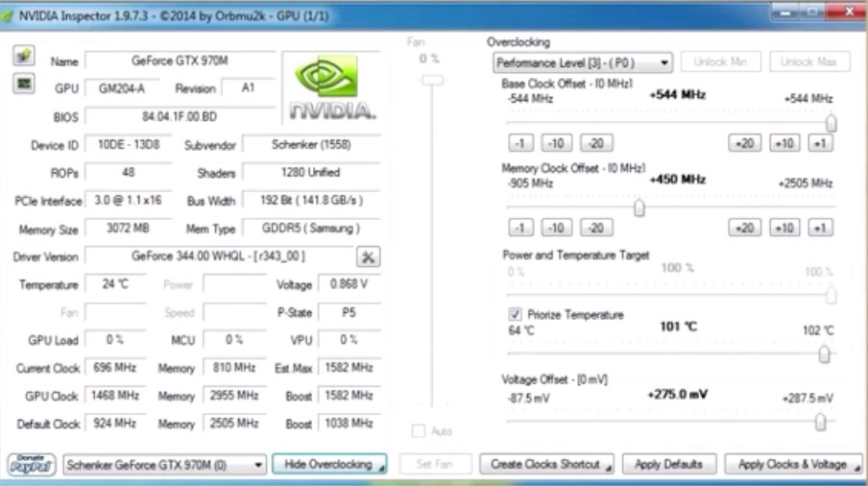This screenshot has width=868, height=486.
Task: Click the Memory Size value 3072 MB
Action: tap(129, 228)
